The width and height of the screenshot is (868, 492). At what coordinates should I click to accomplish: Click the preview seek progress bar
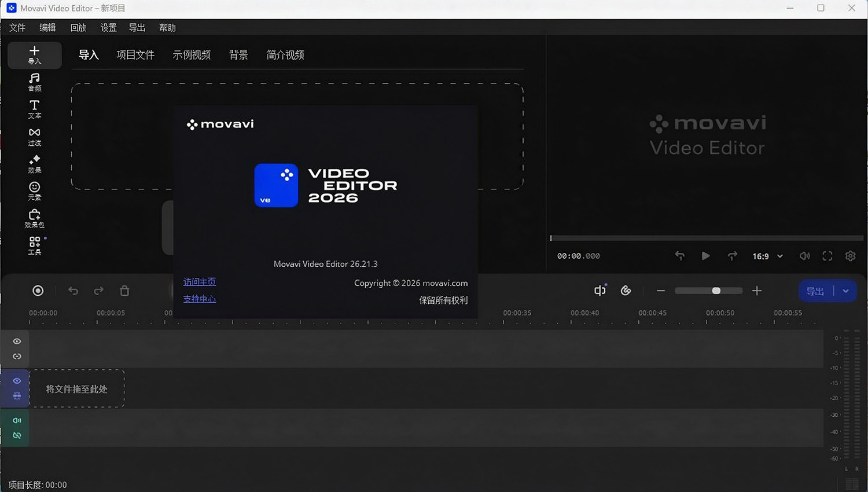pos(707,238)
